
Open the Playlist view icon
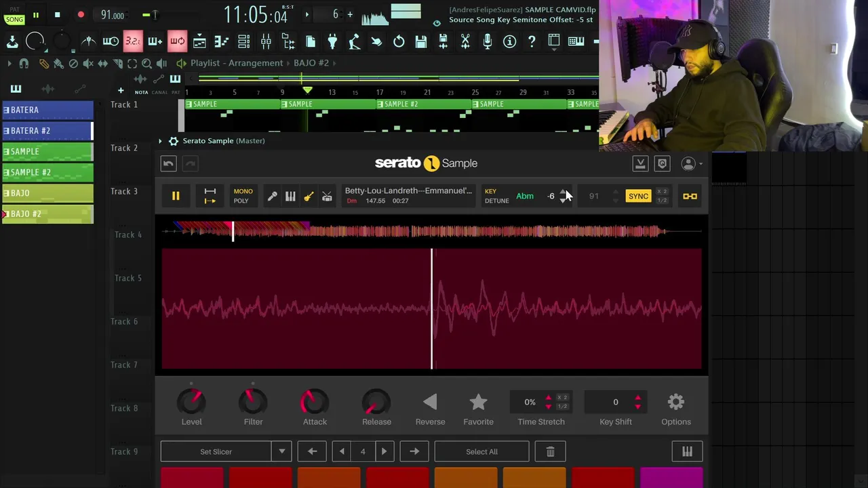(x=199, y=42)
